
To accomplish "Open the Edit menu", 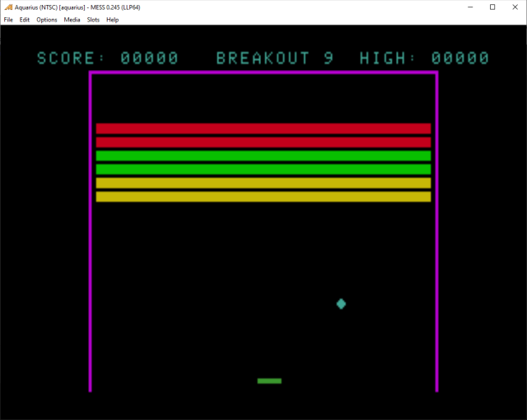I will 25,20.
